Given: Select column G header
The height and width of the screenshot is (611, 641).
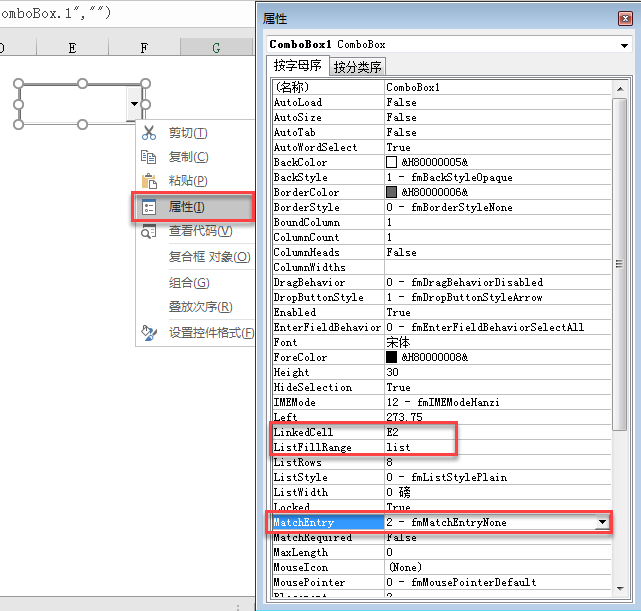Looking at the screenshot, I should 216,48.
